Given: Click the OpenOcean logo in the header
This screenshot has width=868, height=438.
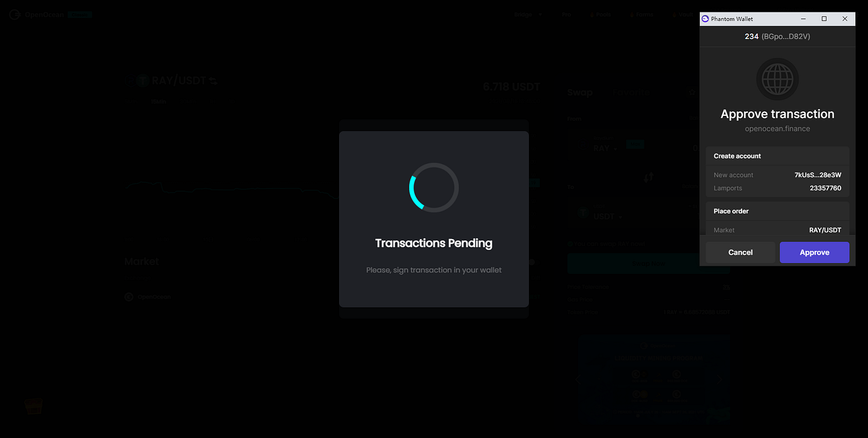Looking at the screenshot, I should 37,14.
